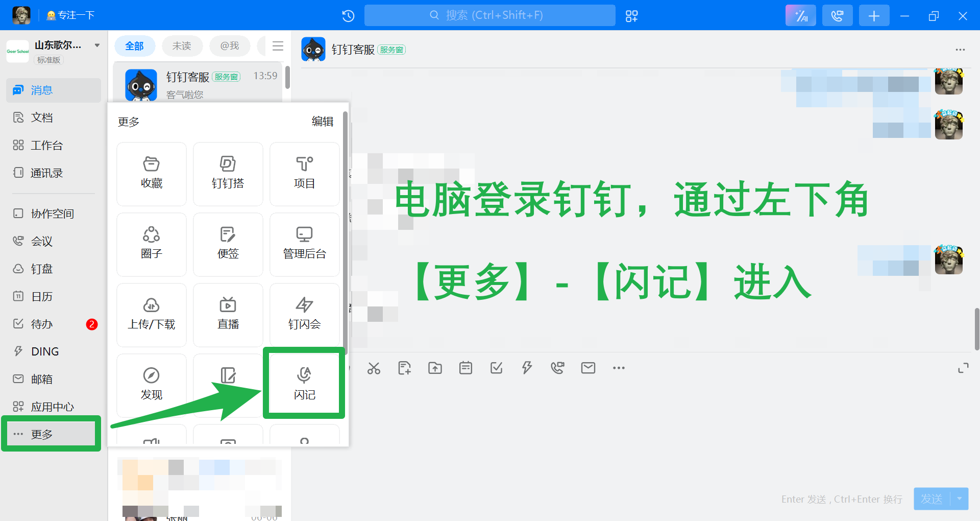
Task: Open chat options three-dot menu
Action: [960, 50]
